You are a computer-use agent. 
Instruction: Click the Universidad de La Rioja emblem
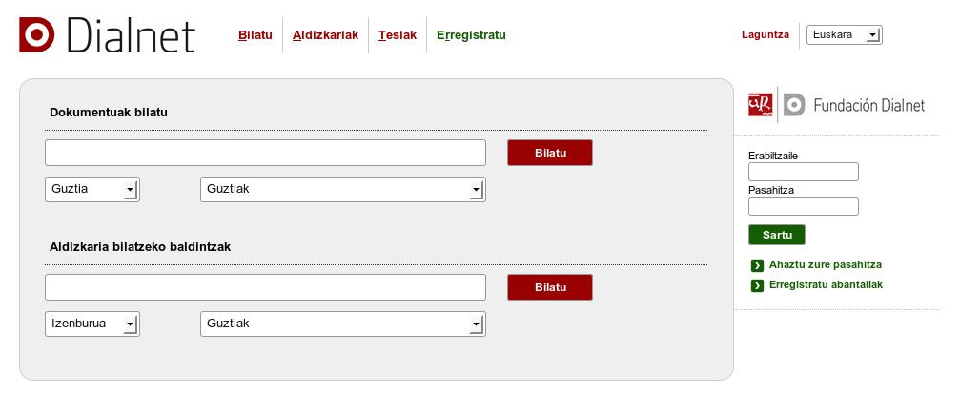[x=760, y=105]
